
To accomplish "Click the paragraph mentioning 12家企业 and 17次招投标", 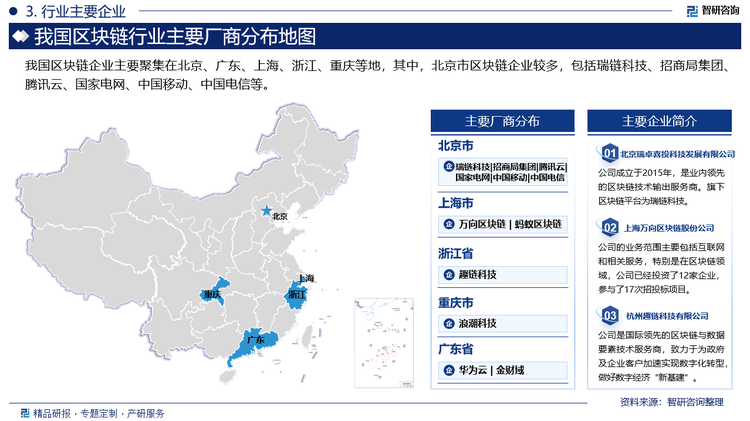I will click(x=661, y=268).
